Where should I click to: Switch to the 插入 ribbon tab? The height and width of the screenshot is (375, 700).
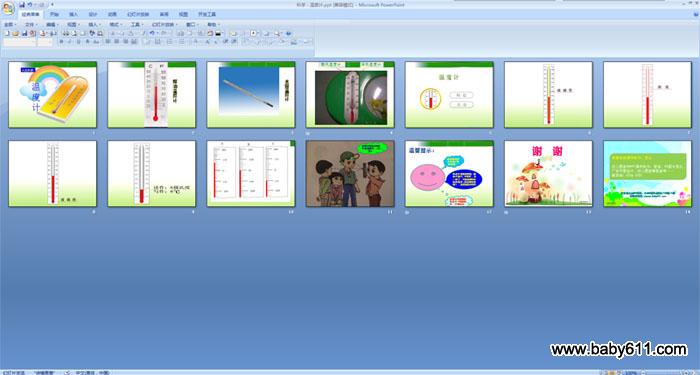73,14
